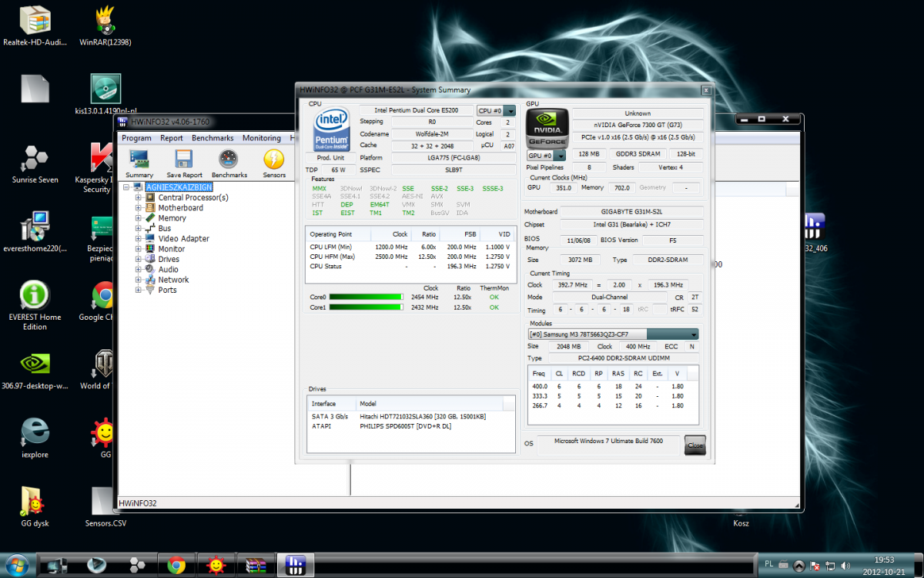This screenshot has width=924, height=578.
Task: Close System Summary with title bar X
Action: point(705,90)
